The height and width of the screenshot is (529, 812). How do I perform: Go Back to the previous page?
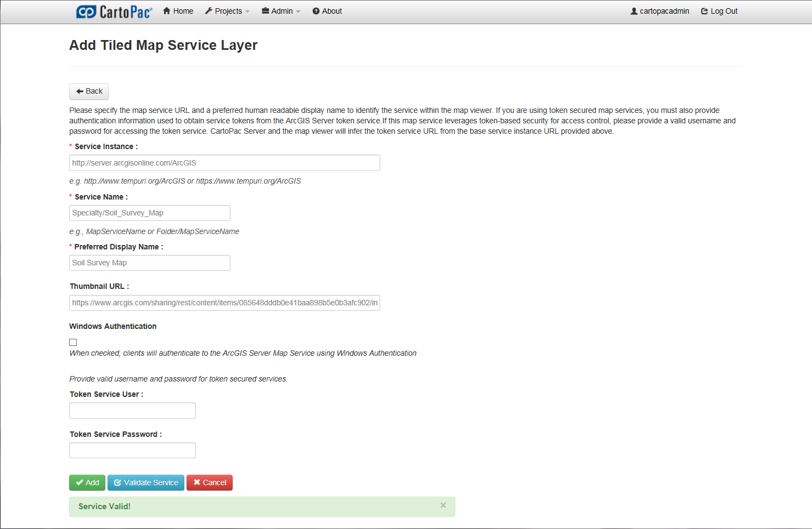[89, 91]
